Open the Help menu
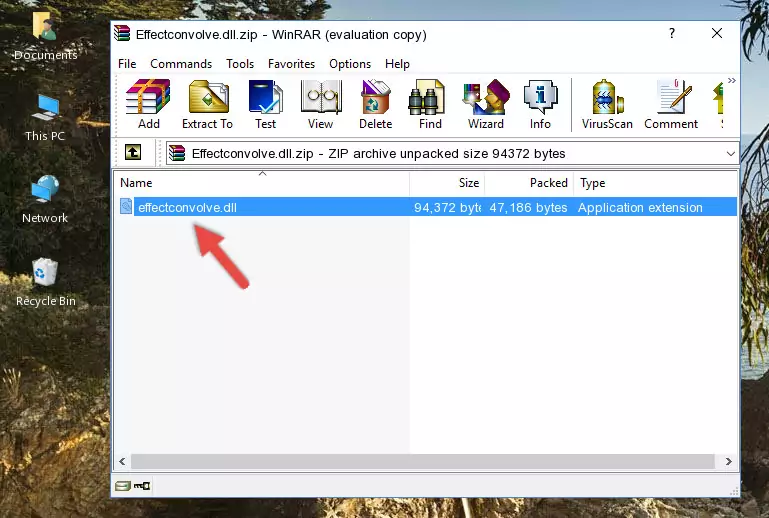 (397, 64)
